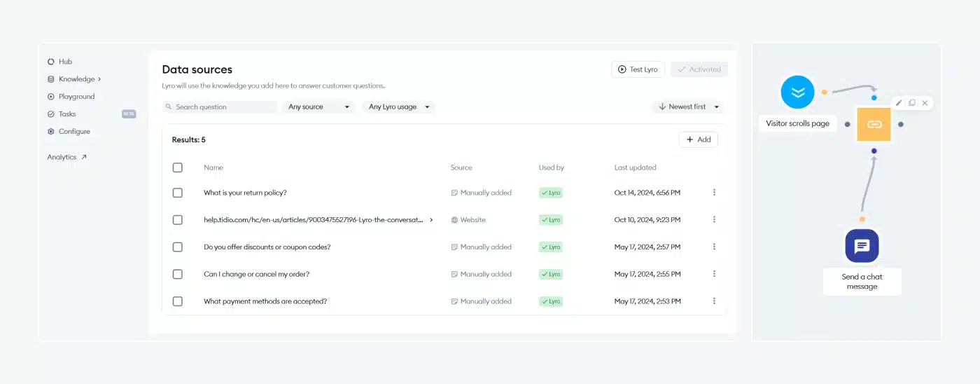Click the Oct 14, 2024, 6:56 PM date
This screenshot has height=384, width=980.
[x=647, y=193]
